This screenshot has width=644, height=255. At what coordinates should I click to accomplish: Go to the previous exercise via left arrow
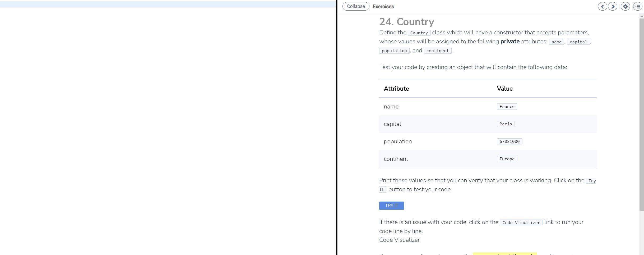602,6
